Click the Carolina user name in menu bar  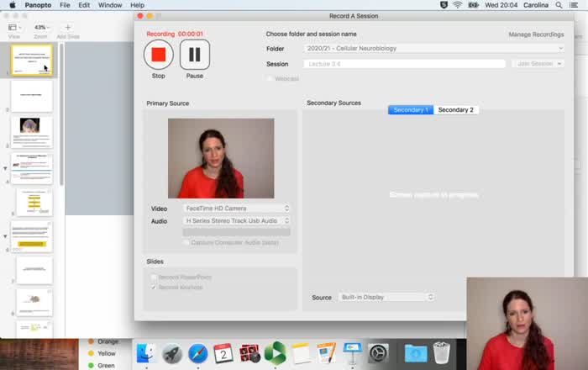536,5
